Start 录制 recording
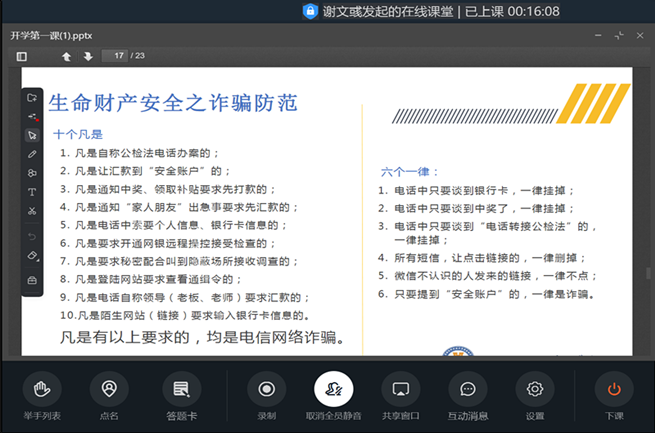 [267, 396]
